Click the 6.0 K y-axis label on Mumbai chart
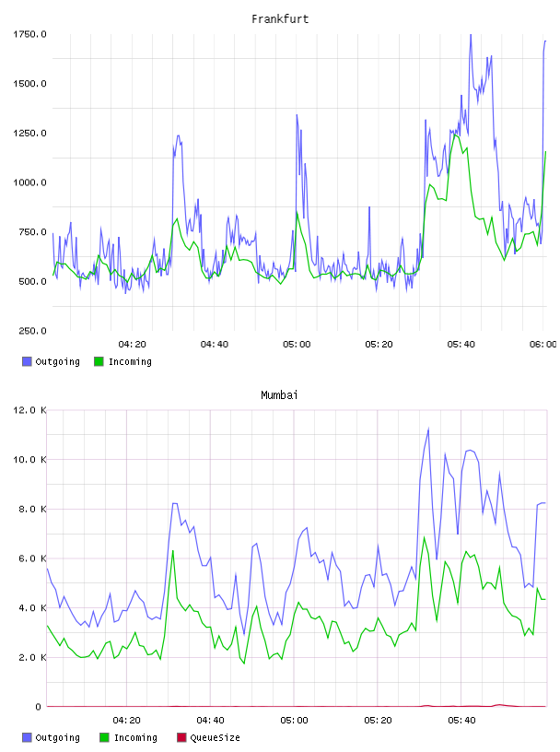 pos(32,558)
